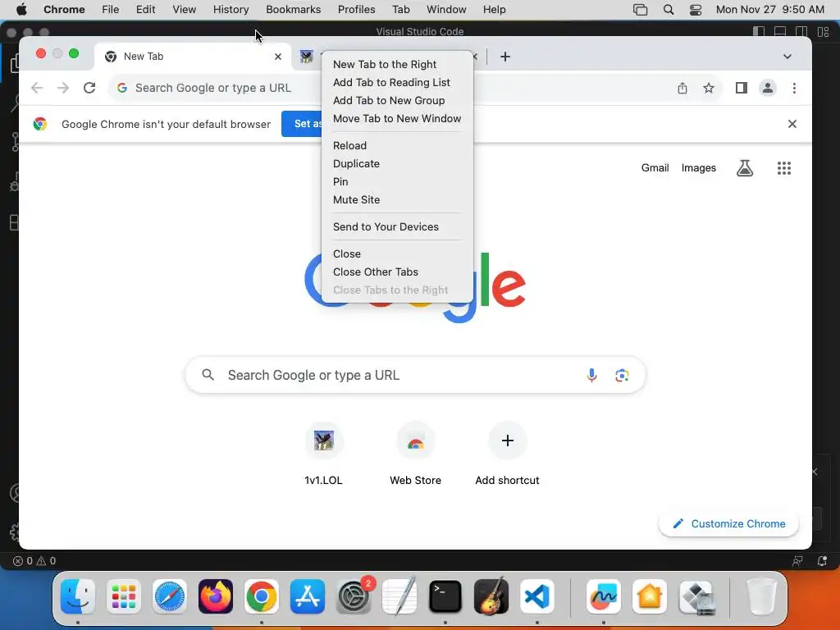Dismiss the default browser infobar
Image resolution: width=840 pixels, height=630 pixels.
[792, 125]
